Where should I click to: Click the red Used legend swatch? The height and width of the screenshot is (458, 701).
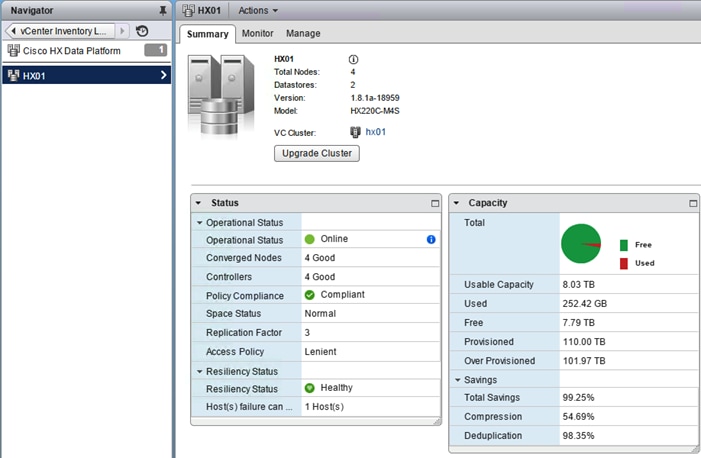coord(624,263)
